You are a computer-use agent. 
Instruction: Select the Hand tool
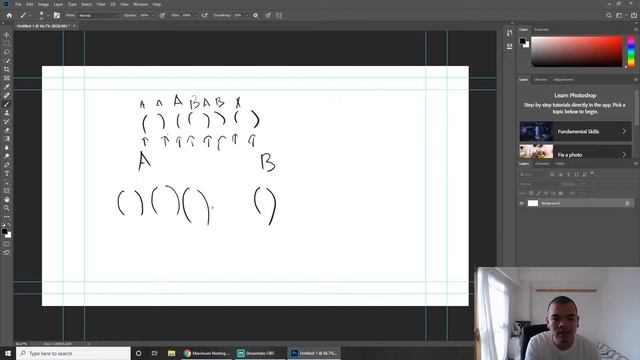tap(7, 200)
